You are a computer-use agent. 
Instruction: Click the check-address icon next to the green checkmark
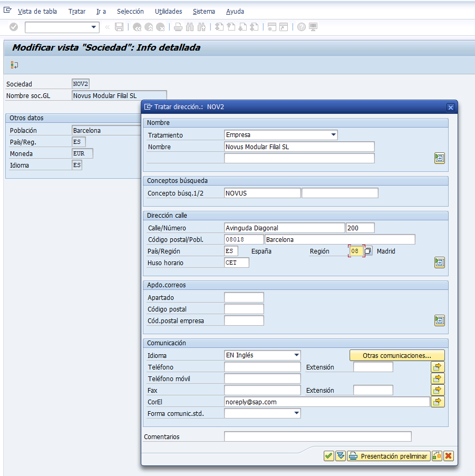coord(341,456)
